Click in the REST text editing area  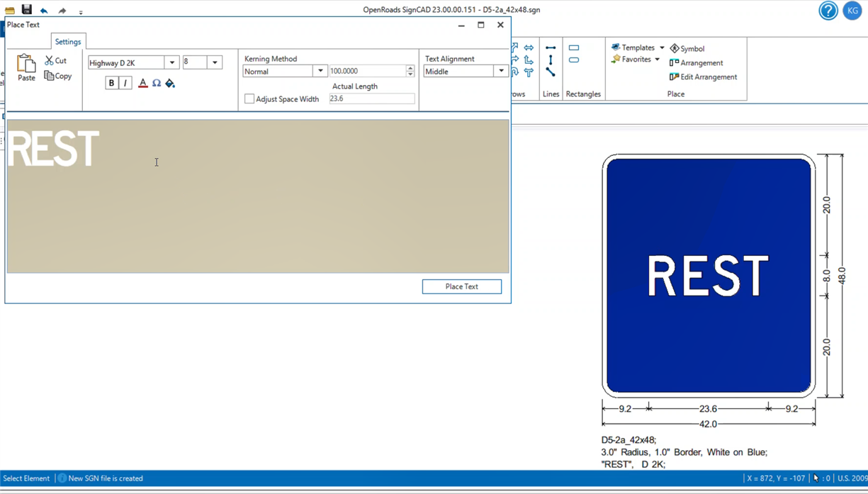[258, 196]
